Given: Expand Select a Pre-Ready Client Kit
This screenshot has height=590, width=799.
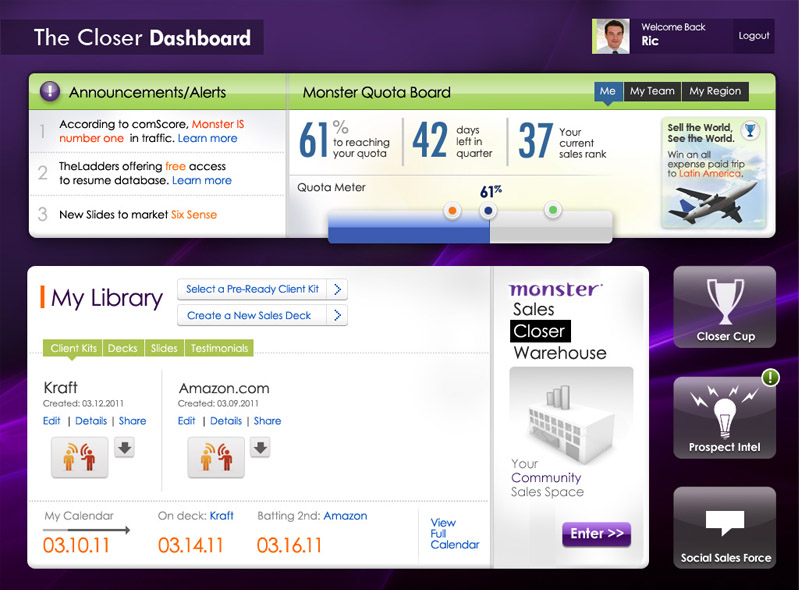Looking at the screenshot, I should coord(262,289).
